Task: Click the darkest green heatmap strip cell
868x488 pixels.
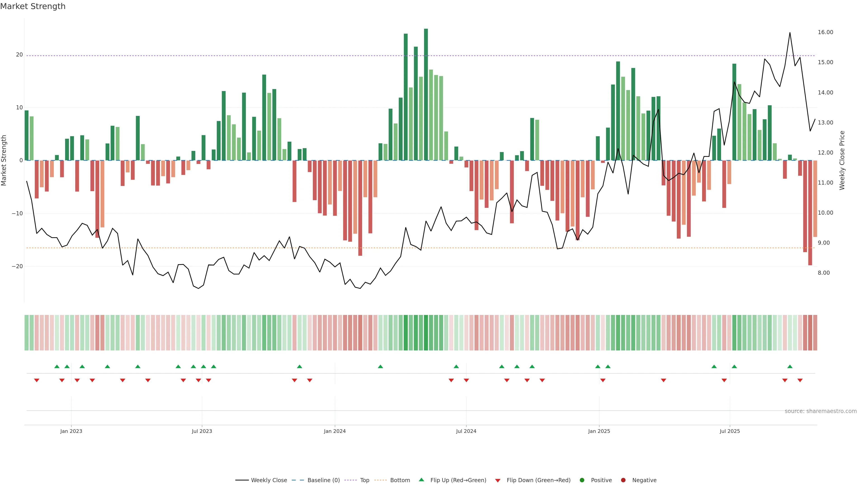Action: coord(426,333)
